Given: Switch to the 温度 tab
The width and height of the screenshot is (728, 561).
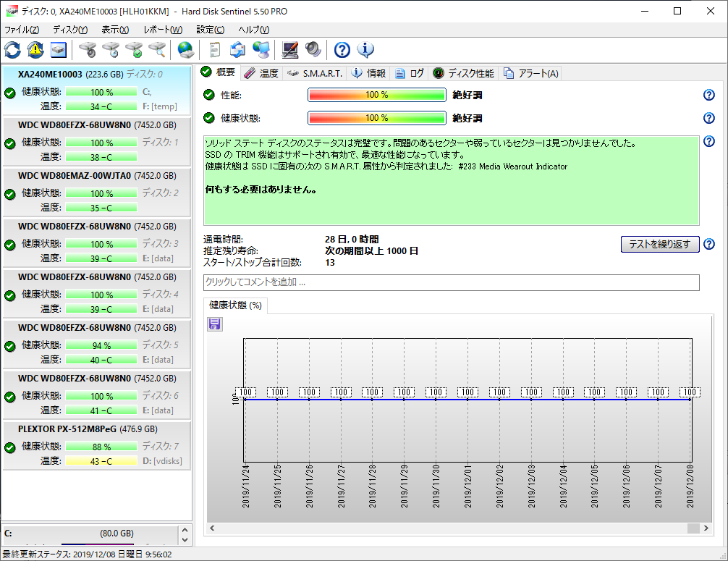Looking at the screenshot, I should coord(261,73).
